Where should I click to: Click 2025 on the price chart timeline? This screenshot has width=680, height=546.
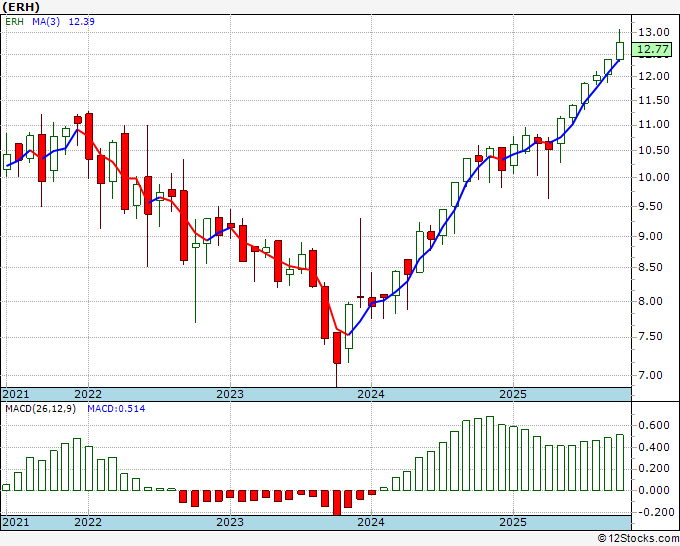click(x=513, y=394)
